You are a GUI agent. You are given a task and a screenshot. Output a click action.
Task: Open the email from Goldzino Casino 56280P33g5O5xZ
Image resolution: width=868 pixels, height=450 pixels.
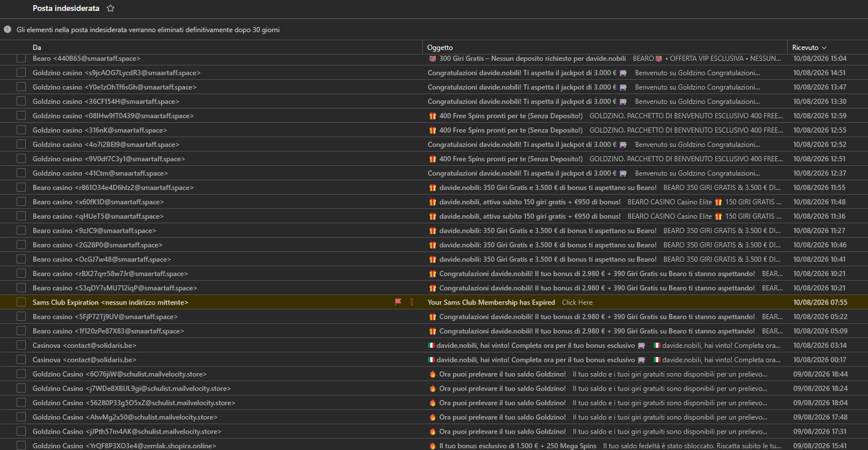434,402
